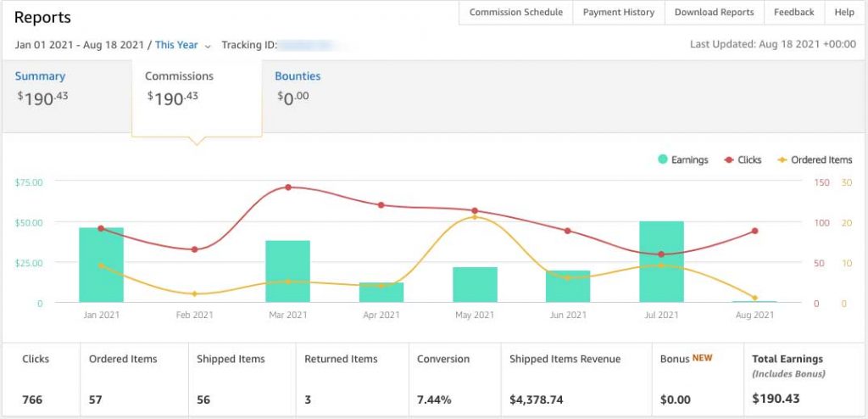The image size is (868, 419).
Task: Open Commission Schedule
Action: point(515,13)
